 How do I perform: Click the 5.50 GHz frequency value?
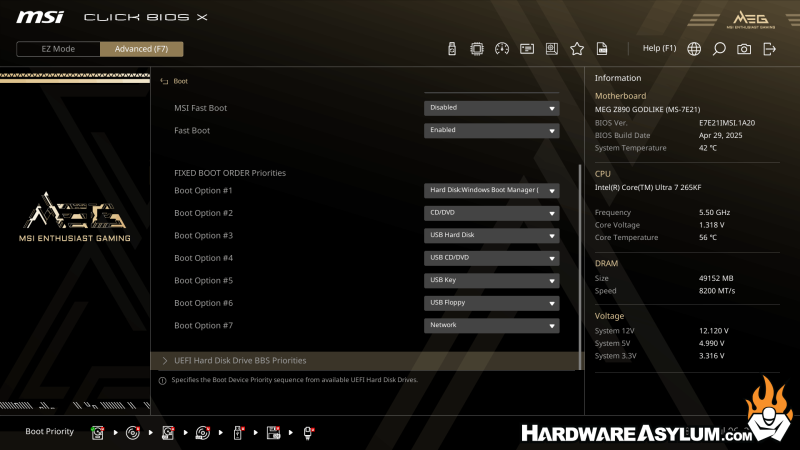(x=714, y=212)
